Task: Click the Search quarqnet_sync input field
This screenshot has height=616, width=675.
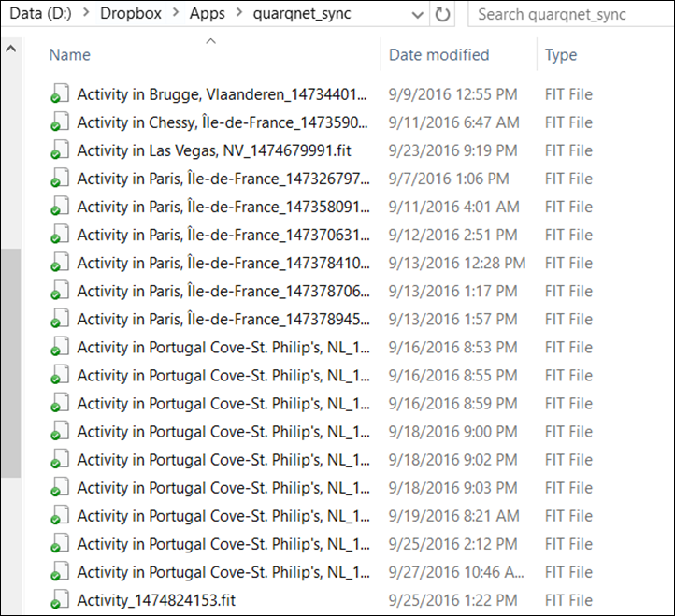Action: (x=561, y=15)
